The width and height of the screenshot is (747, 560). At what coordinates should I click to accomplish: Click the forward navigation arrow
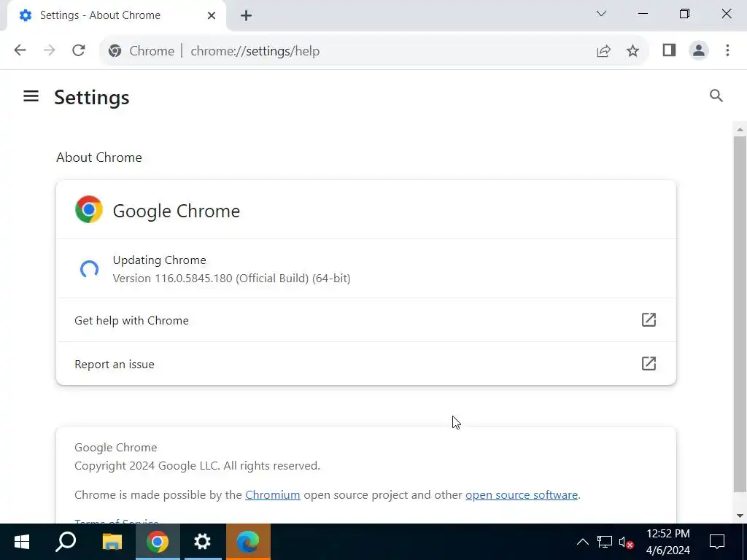(49, 50)
